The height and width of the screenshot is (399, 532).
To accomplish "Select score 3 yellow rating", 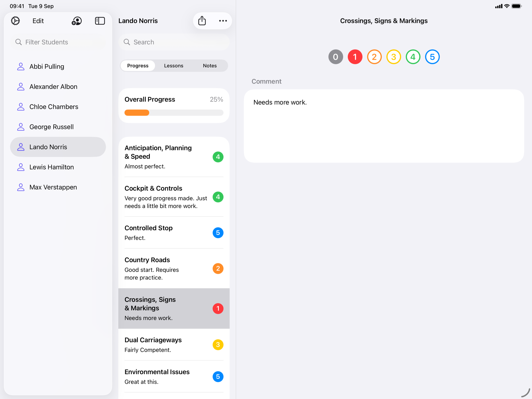I will click(394, 57).
